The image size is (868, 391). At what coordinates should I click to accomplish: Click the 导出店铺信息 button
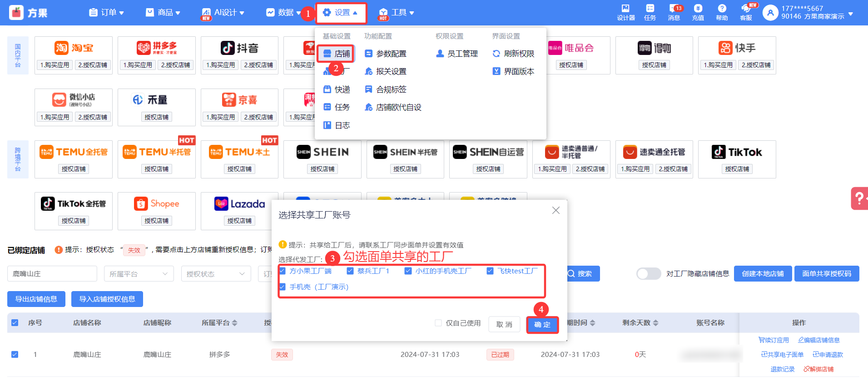click(36, 299)
